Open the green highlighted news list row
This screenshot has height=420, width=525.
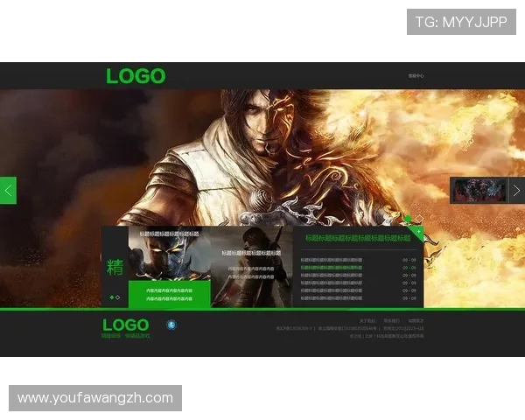pyautogui.click(x=332, y=268)
